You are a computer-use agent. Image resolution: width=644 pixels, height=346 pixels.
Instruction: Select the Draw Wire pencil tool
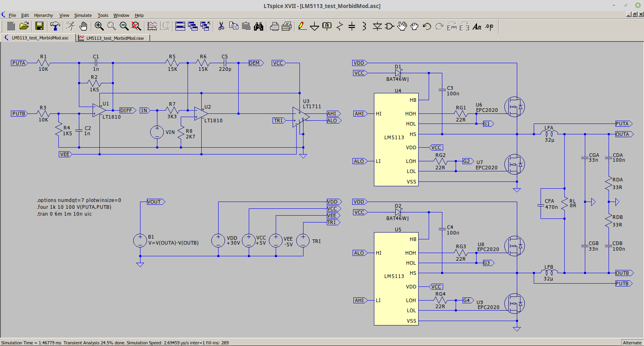302,26
